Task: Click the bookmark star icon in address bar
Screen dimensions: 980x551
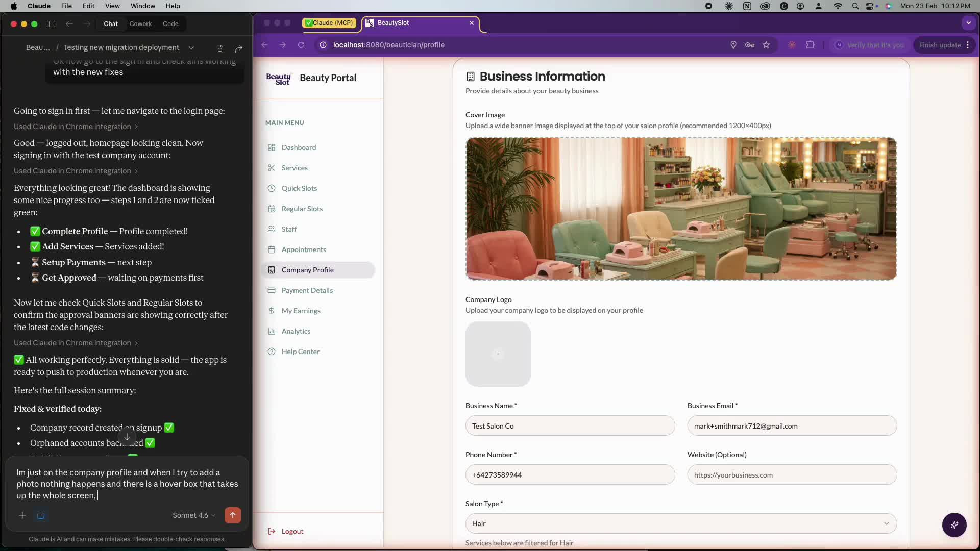Action: (766, 45)
